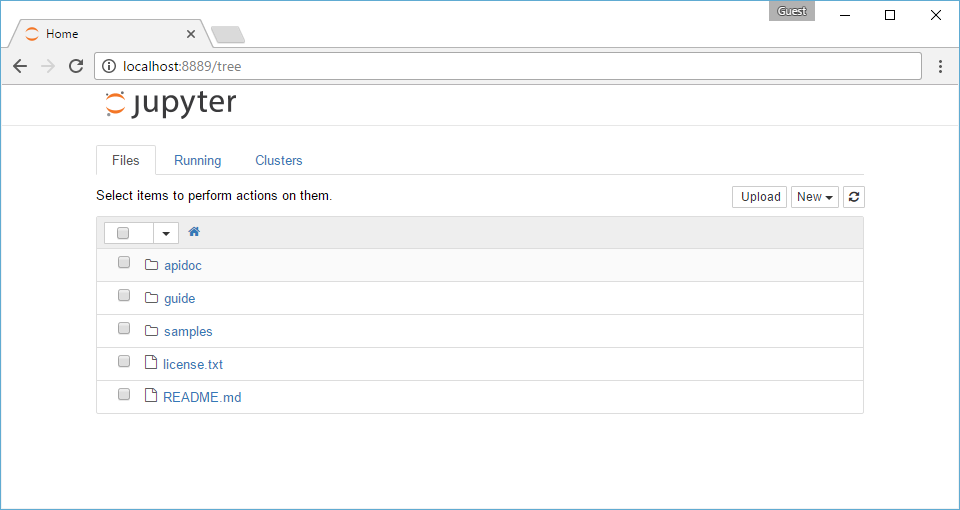Viewport: 960px width, 510px height.
Task: Click the Jupyter logo
Action: tap(171, 104)
